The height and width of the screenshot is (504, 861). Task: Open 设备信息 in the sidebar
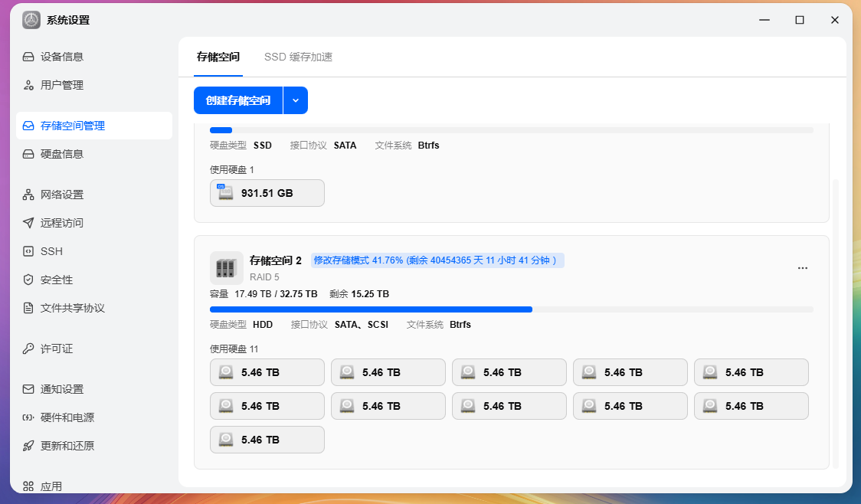coord(94,57)
